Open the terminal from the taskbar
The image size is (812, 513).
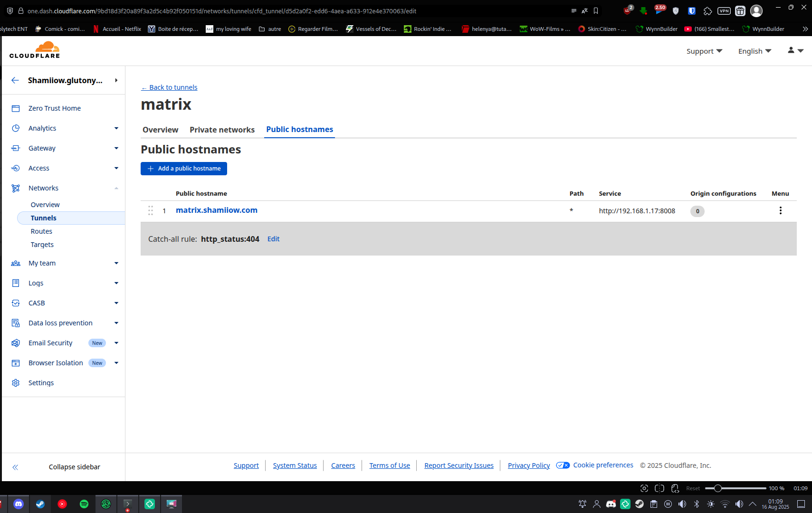pyautogui.click(x=128, y=504)
